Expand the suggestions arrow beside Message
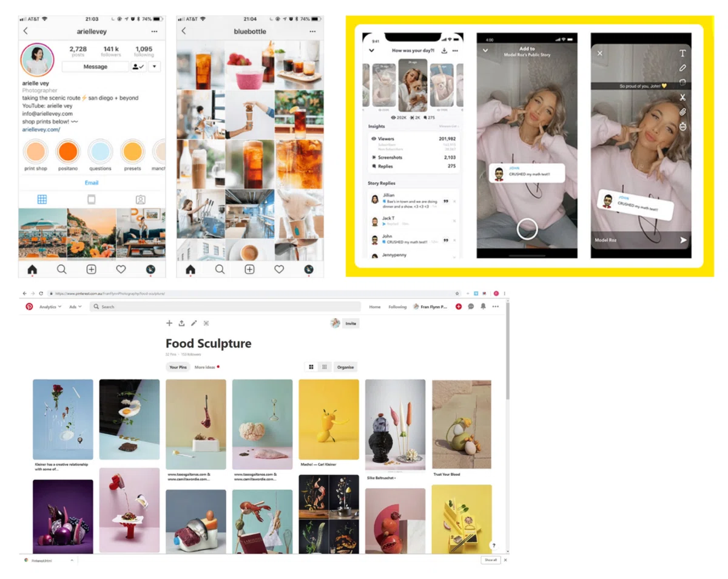Screen dimensions: 728x579 point(154,67)
